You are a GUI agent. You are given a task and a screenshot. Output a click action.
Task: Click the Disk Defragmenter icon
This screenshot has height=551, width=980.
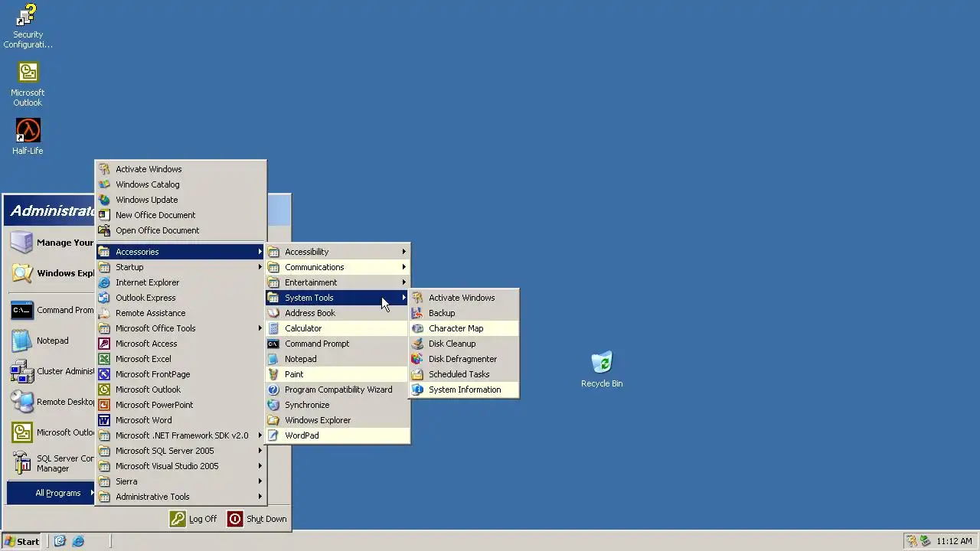click(417, 359)
